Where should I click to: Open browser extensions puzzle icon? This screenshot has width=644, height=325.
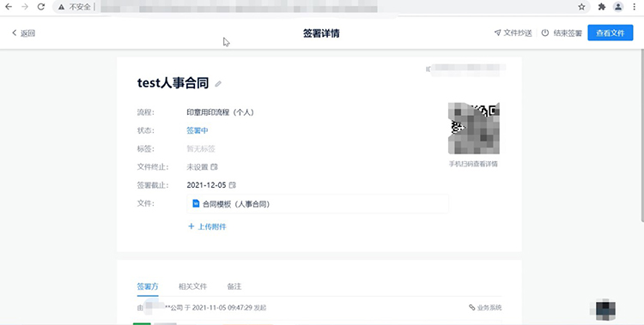click(x=602, y=7)
